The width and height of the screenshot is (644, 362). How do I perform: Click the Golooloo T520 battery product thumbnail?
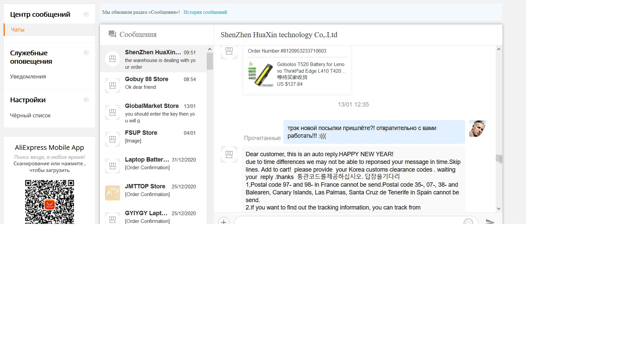coord(261,74)
